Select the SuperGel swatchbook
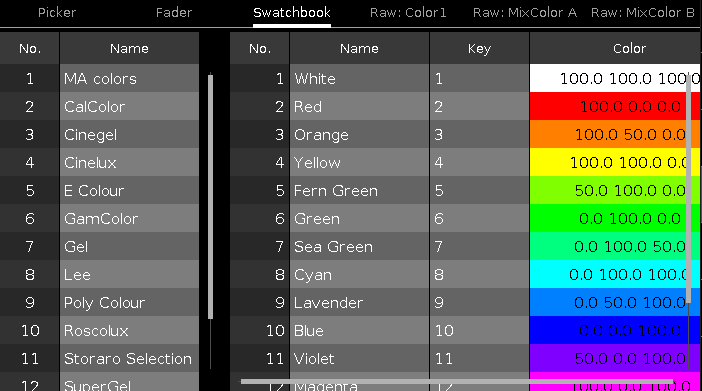Screen dimensions: 702x391 [x=129, y=382]
